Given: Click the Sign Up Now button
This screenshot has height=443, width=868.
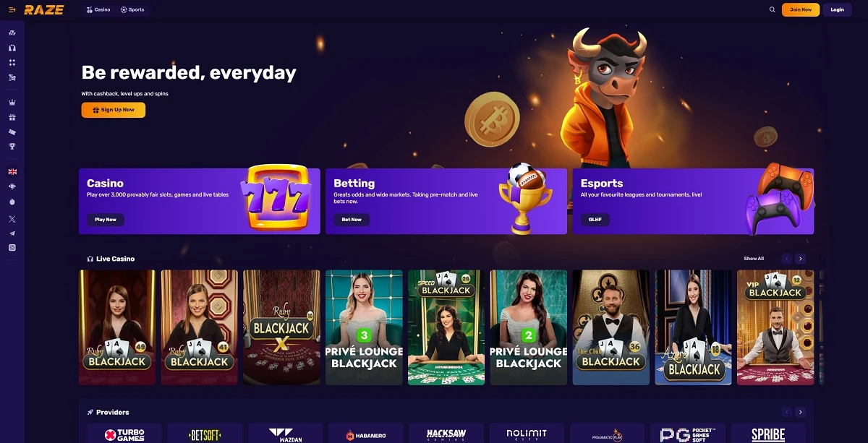Looking at the screenshot, I should [x=114, y=110].
